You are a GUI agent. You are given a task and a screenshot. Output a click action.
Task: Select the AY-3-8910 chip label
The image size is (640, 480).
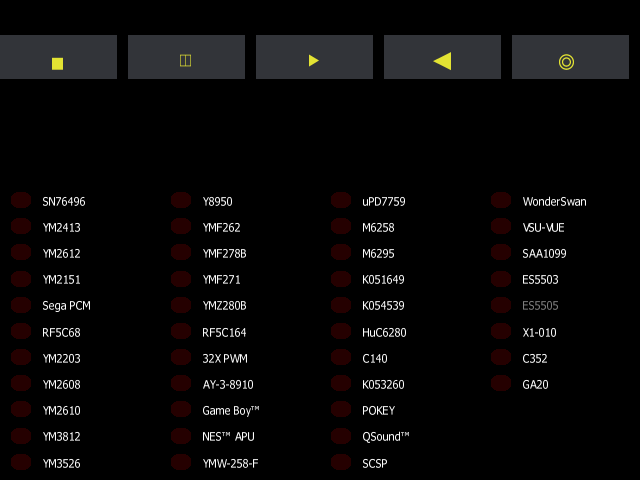(228, 384)
